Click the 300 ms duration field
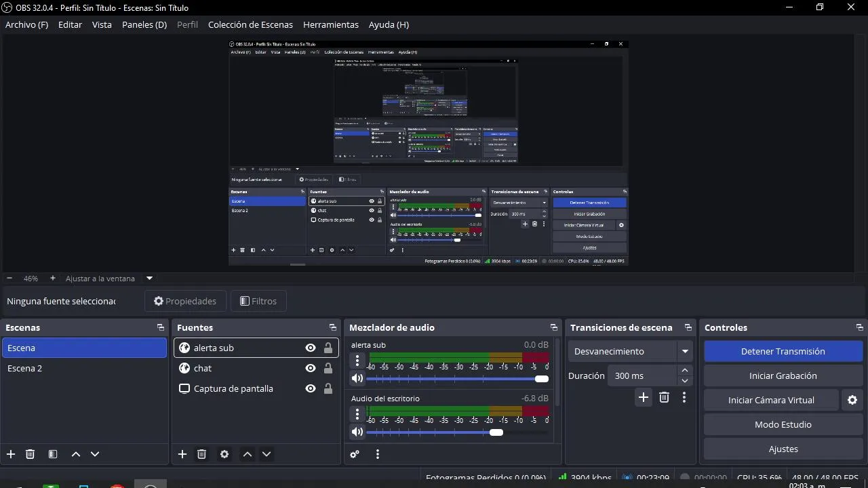The height and width of the screenshot is (488, 868). click(x=642, y=375)
